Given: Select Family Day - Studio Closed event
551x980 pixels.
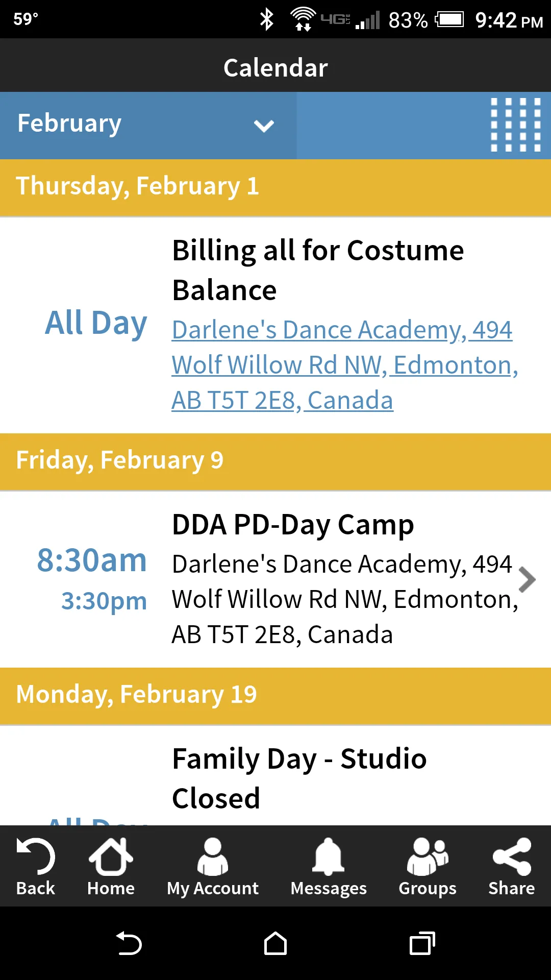Looking at the screenshot, I should click(x=299, y=778).
